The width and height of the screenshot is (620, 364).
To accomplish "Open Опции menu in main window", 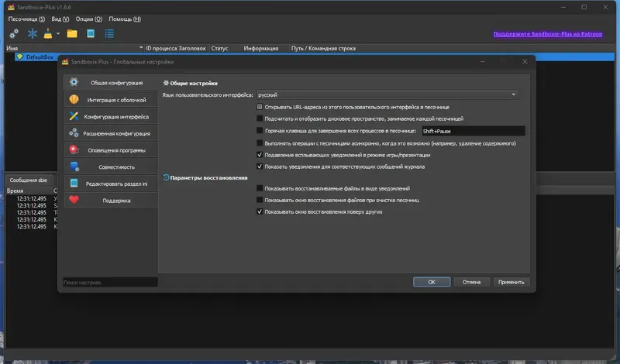I will point(88,19).
